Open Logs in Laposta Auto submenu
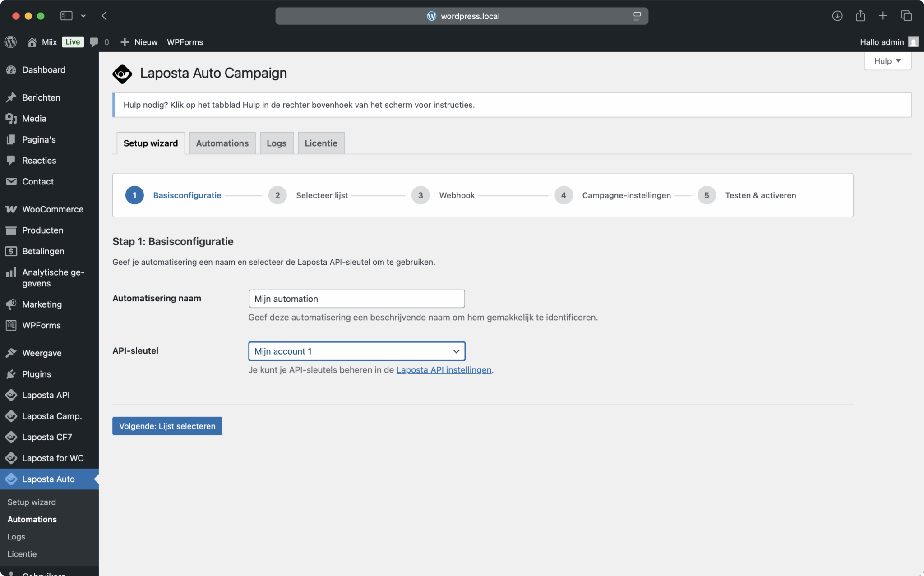 pos(16,537)
